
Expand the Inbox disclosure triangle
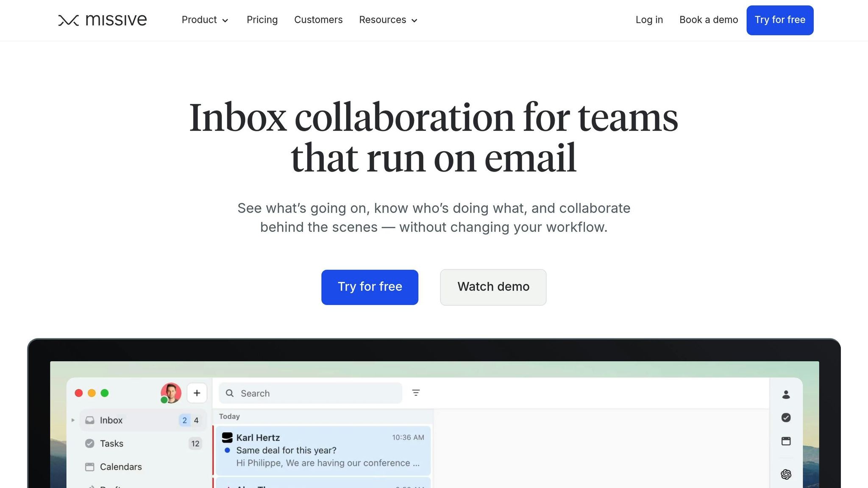pyautogui.click(x=73, y=420)
